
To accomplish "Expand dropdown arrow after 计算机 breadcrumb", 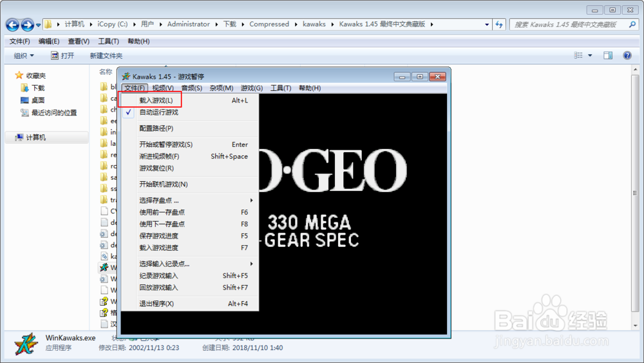I will 91,25.
